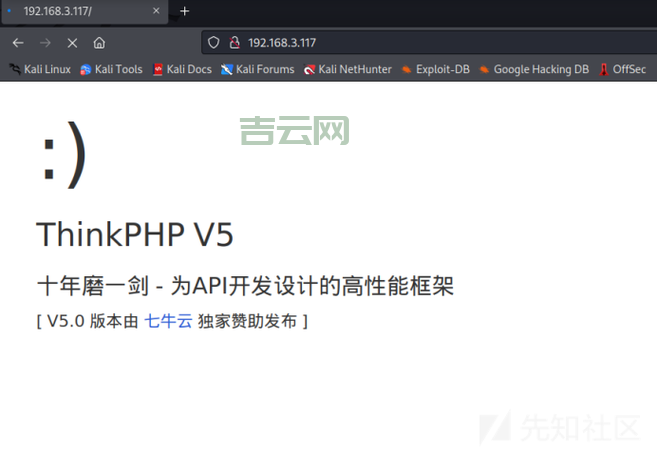The image size is (657, 450).
Task: Click the ThinkPHP V5 heading text
Action: (x=135, y=234)
